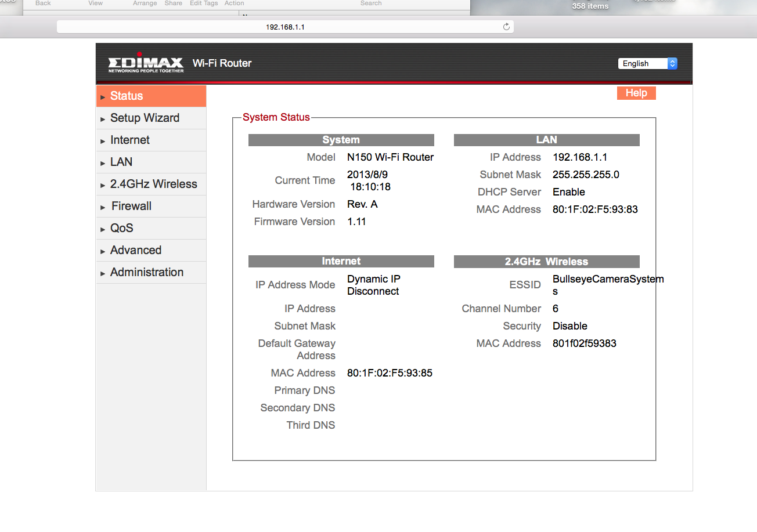
Task: Click Action in the Finder toolbar
Action: 235,3
